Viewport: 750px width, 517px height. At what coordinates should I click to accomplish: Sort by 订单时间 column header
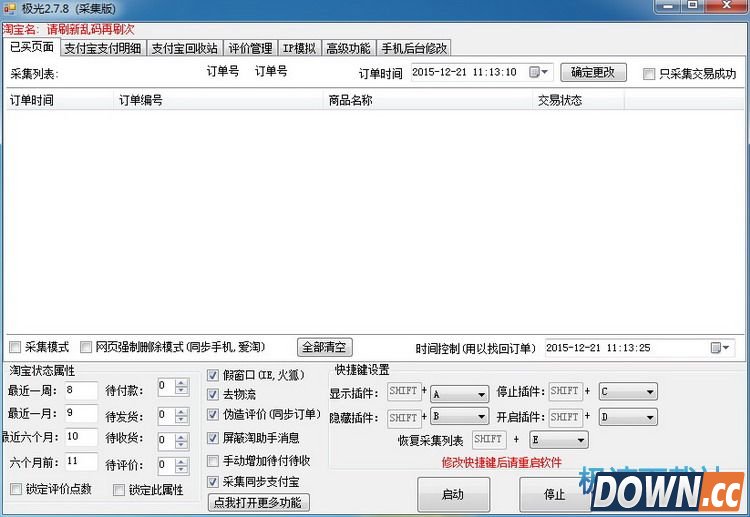point(59,100)
